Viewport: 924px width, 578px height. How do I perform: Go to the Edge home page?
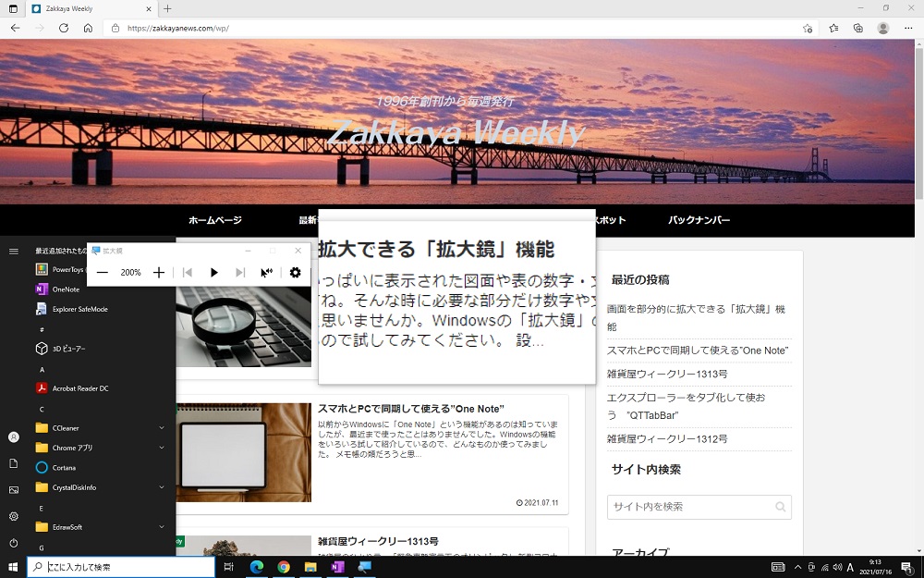88,28
